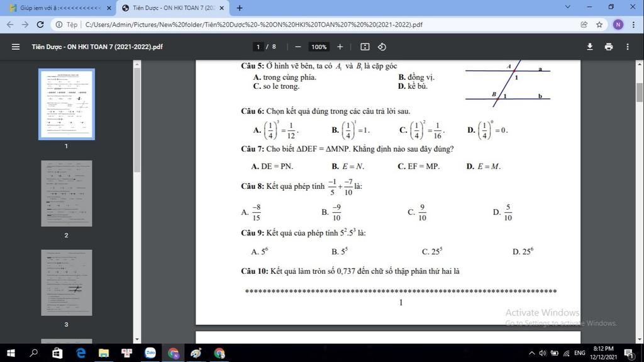Download the PDF file
Image resolution: width=644 pixels, height=362 pixels.
[590, 47]
